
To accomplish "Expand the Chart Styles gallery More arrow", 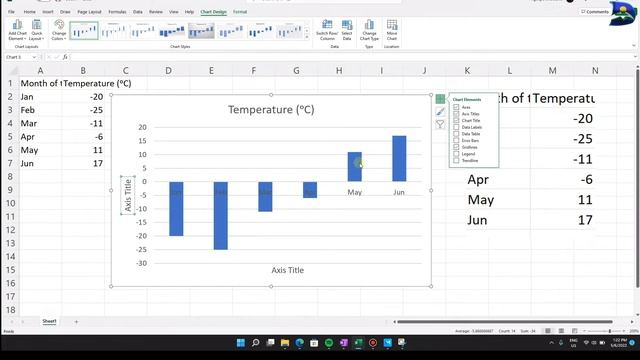I will pos(307,38).
